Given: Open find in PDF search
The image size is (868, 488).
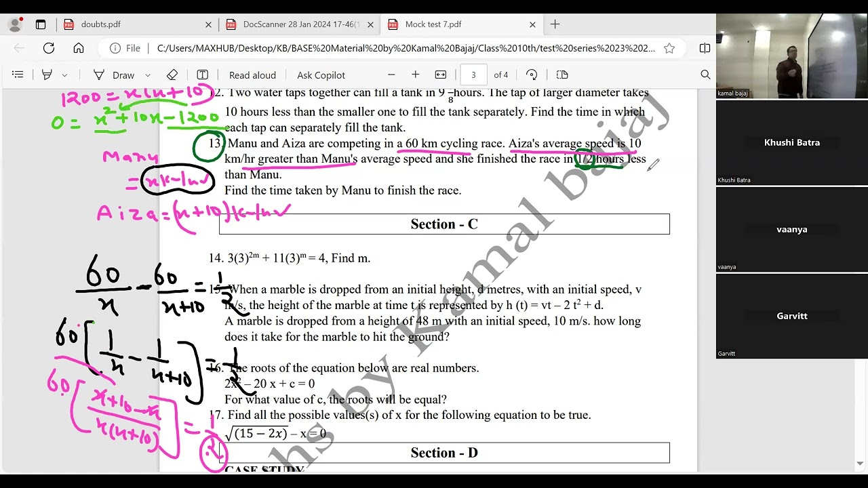Looking at the screenshot, I should click(x=705, y=75).
